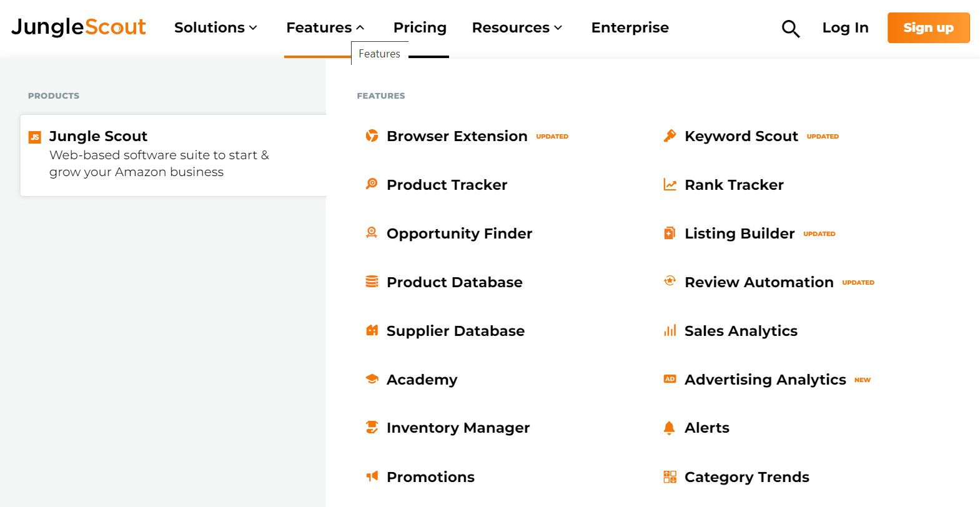
Task: Open Product Tracker feature
Action: (x=447, y=185)
